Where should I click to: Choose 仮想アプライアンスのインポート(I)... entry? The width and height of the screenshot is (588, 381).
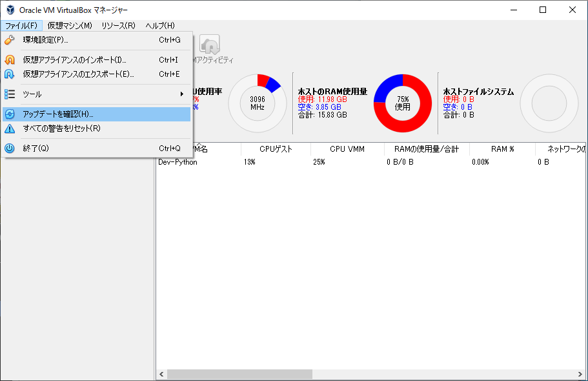point(96,59)
